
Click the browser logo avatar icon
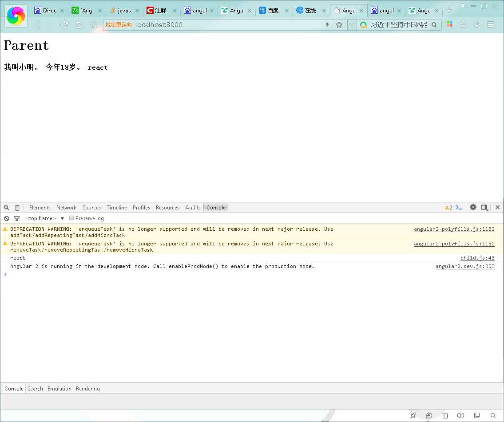pos(16,16)
